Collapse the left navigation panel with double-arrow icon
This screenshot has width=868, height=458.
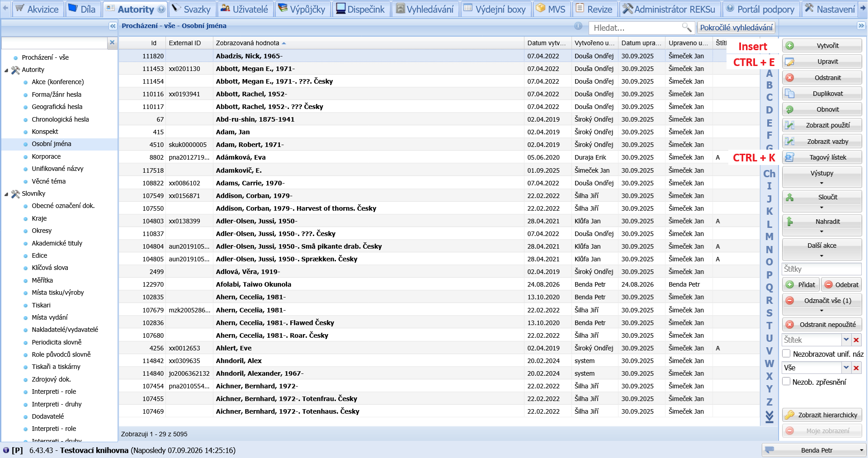pyautogui.click(x=113, y=26)
